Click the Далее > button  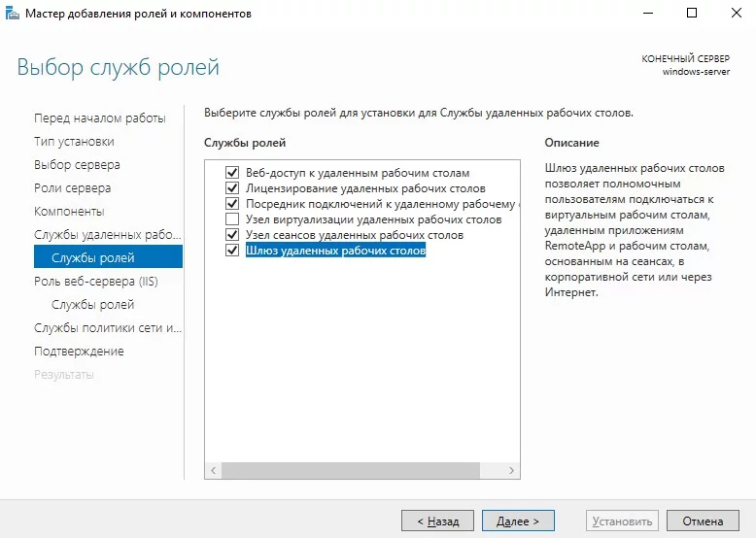click(518, 521)
